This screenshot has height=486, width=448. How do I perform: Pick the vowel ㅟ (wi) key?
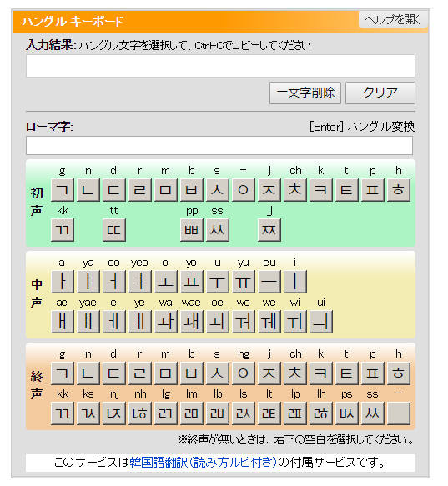[x=295, y=322]
